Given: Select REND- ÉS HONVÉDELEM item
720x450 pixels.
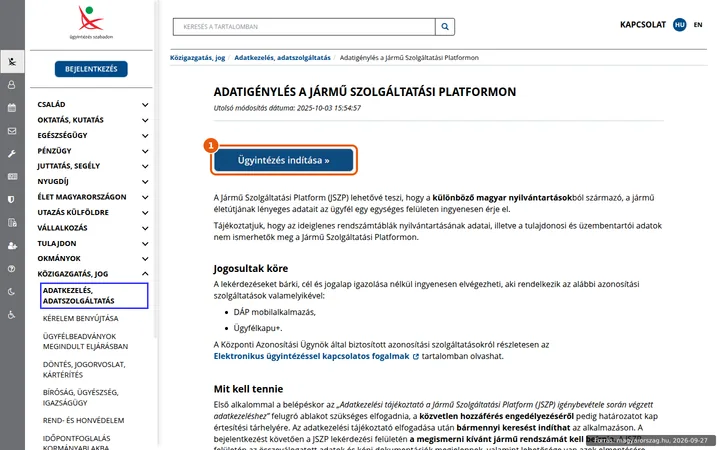Looking at the screenshot, I should (x=84, y=421).
